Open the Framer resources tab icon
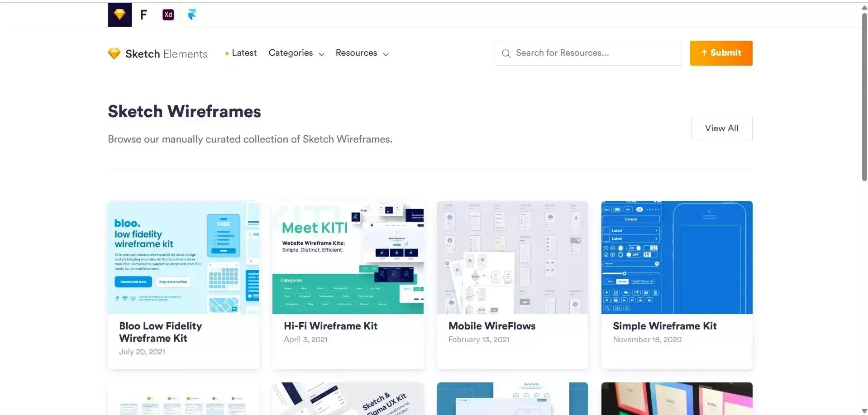868x415 pixels. click(192, 14)
